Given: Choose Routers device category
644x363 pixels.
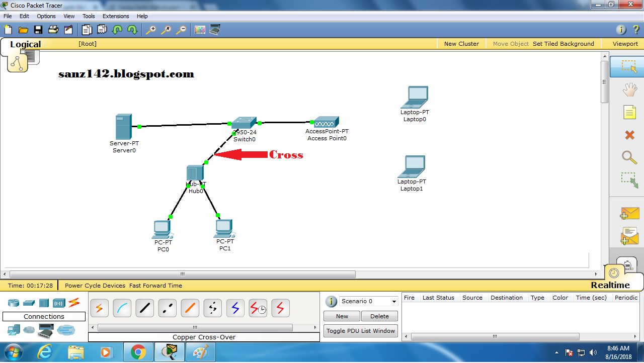Looking at the screenshot, I should [14, 303].
